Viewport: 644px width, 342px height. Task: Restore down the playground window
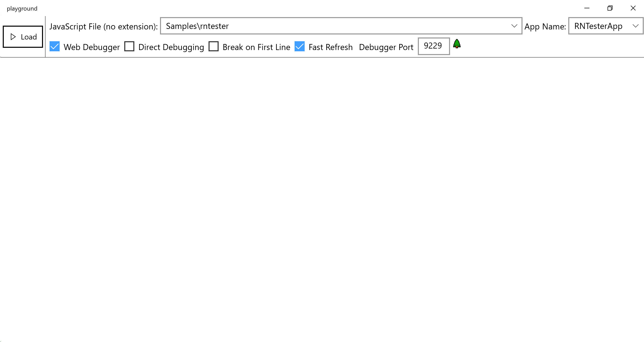pos(610,8)
